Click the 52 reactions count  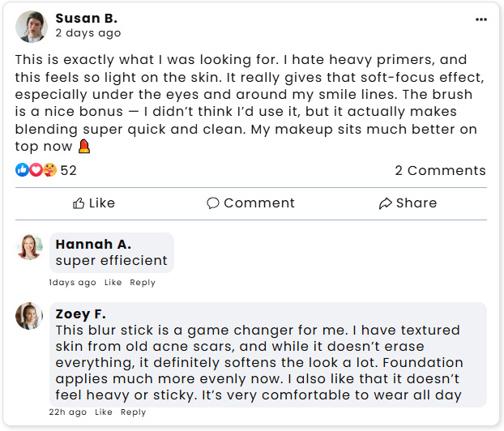click(69, 170)
